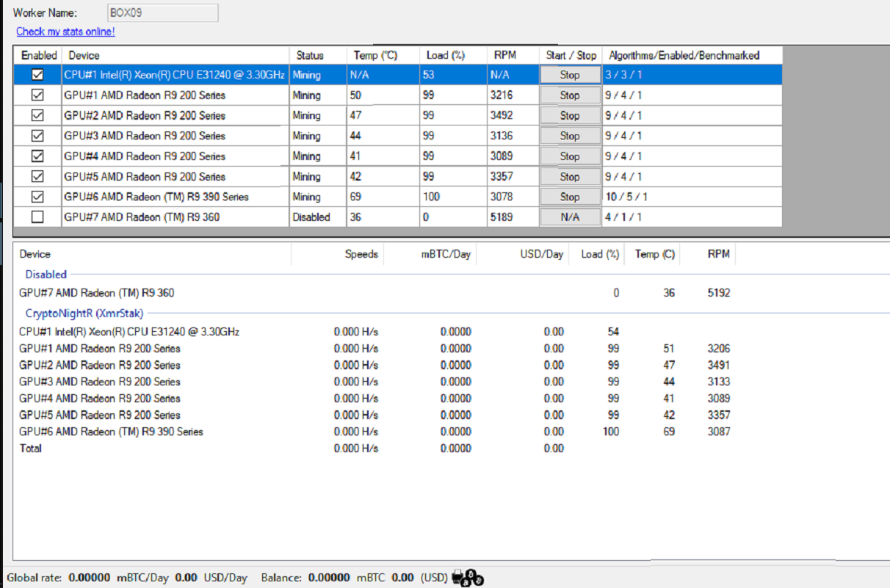This screenshot has height=588, width=890.
Task: Click the printer and coins icon beside the balance
Action: 468,578
